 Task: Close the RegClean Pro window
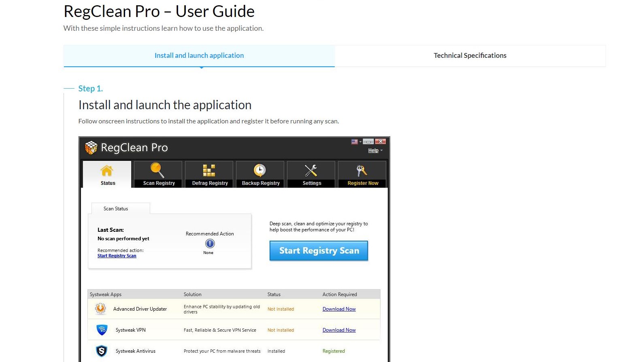(x=380, y=142)
